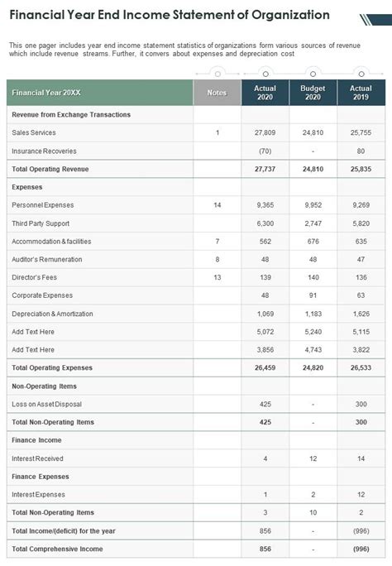Click the Sales Services row label
The height and width of the screenshot is (566, 392).
[34, 133]
